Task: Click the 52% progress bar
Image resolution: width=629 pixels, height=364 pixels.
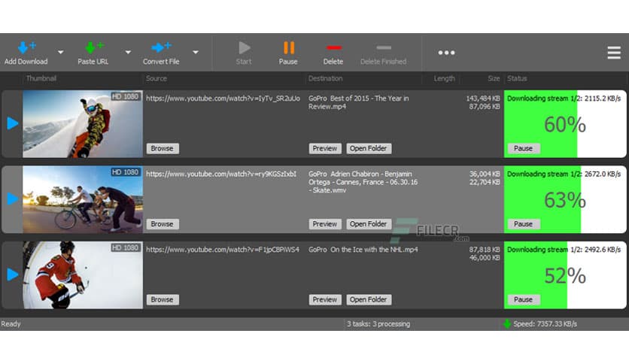Action: [x=565, y=275]
